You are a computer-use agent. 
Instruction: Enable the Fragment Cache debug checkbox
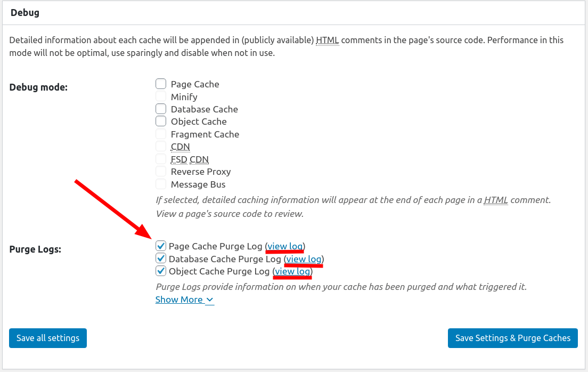click(x=161, y=134)
